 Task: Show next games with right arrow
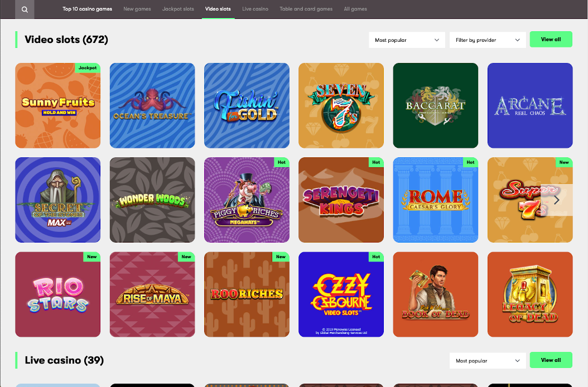(557, 200)
